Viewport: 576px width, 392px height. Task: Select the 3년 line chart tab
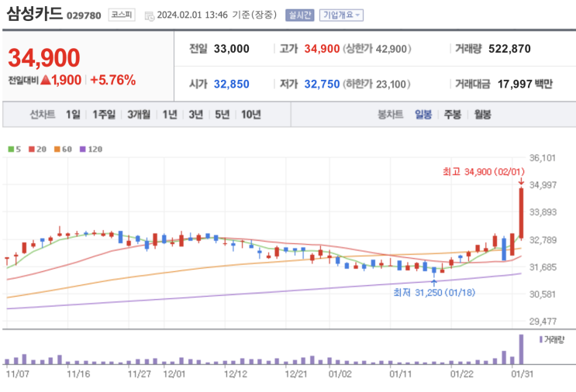196,115
